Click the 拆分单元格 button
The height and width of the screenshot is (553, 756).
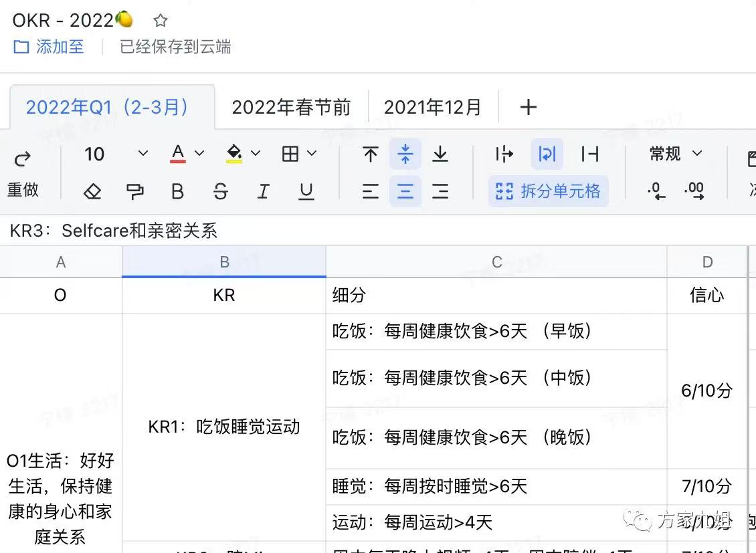coord(548,192)
